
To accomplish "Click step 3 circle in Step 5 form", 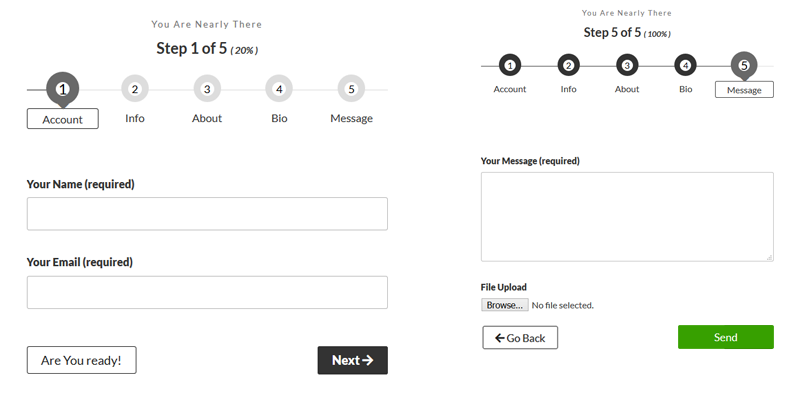I will (627, 66).
